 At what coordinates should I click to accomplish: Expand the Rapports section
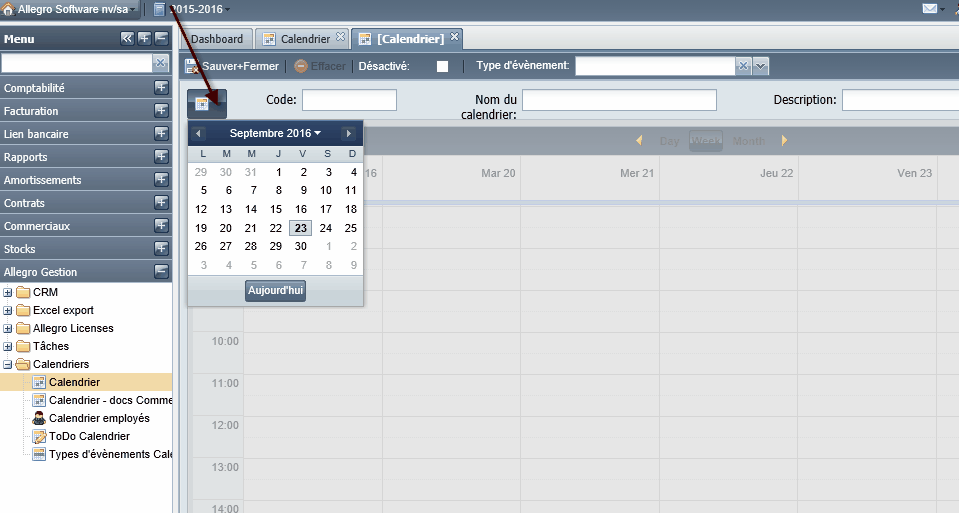pyautogui.click(x=161, y=157)
